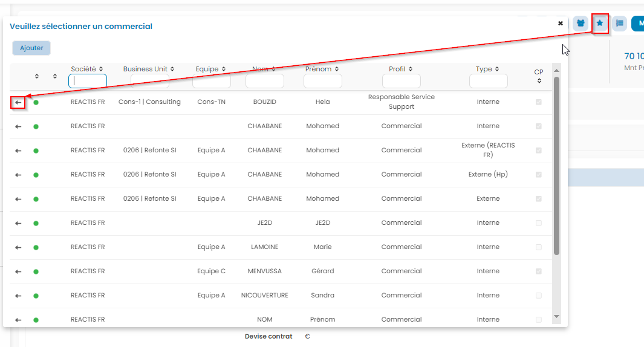Viewport: 644px width, 347px height.
Task: Sort by Prénom column header
Action: 323,69
